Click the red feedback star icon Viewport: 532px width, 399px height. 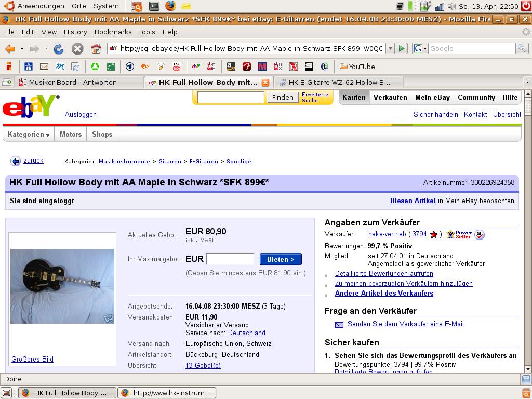[x=434, y=234]
